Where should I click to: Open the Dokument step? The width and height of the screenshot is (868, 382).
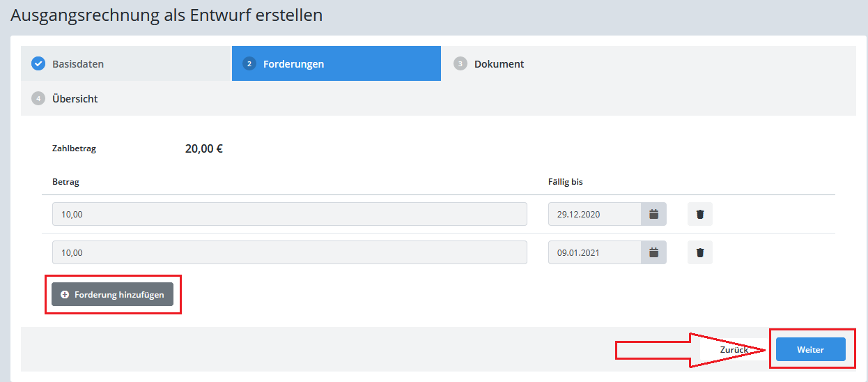pos(547,63)
